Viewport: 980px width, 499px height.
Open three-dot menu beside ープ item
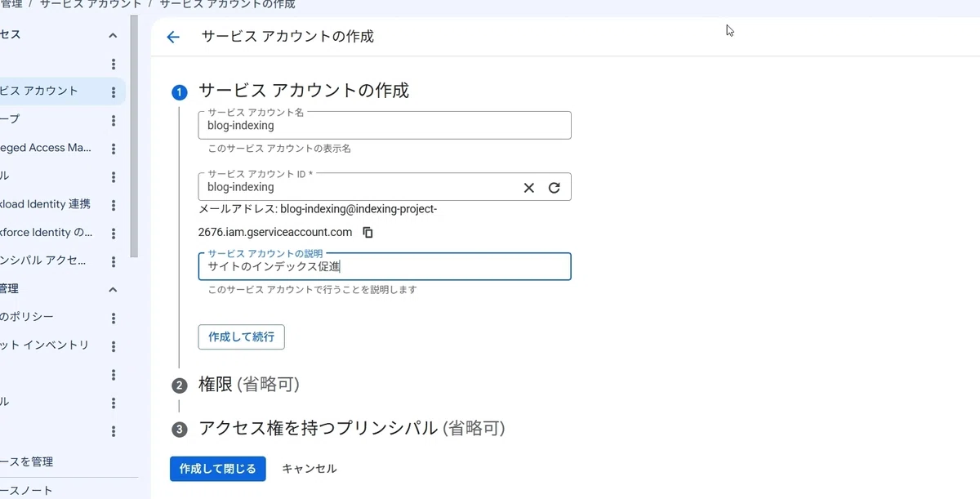pos(114,121)
